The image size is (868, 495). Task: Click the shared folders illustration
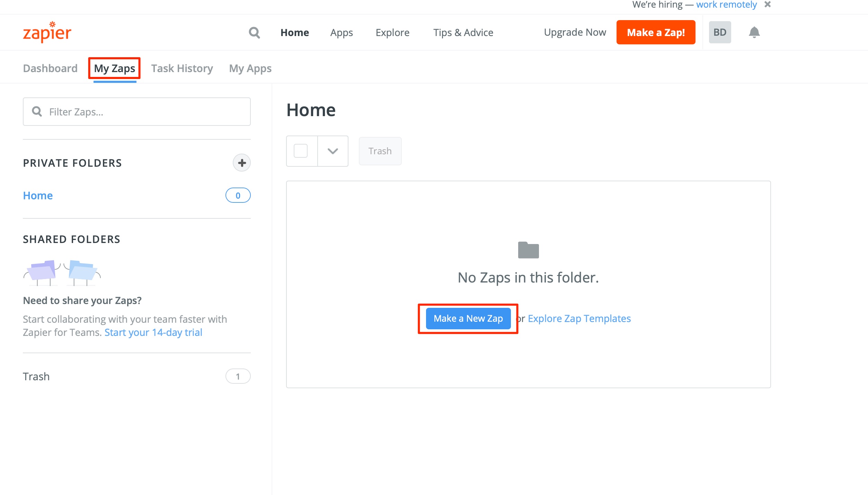(62, 272)
